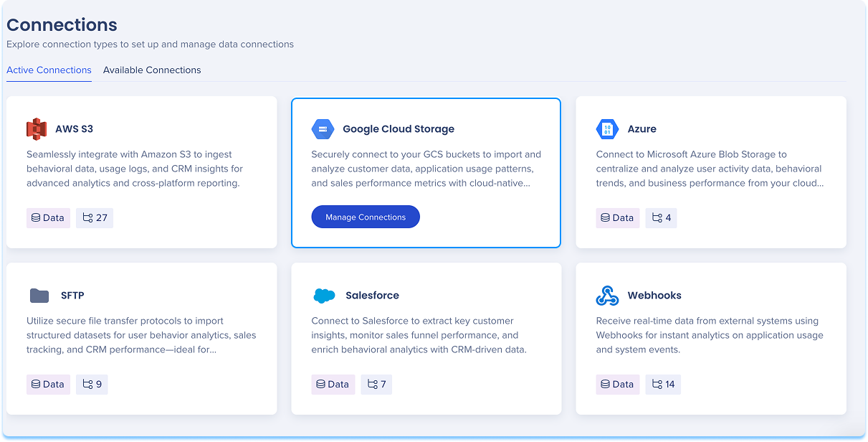This screenshot has width=868, height=442.
Task: Click the 9 connections badge on SFTP
Action: pyautogui.click(x=92, y=385)
